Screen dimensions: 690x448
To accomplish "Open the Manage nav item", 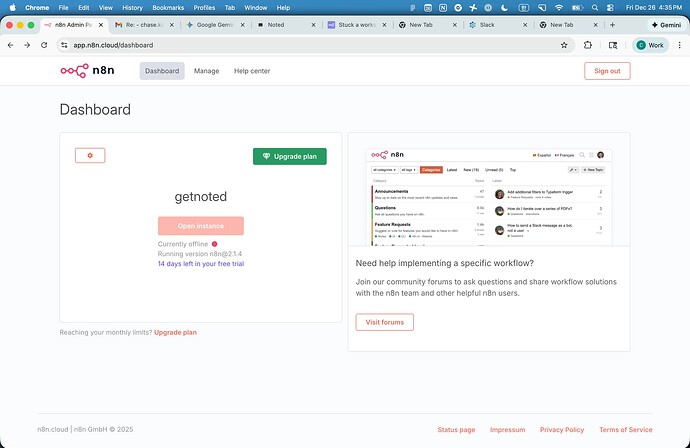I will click(x=206, y=71).
